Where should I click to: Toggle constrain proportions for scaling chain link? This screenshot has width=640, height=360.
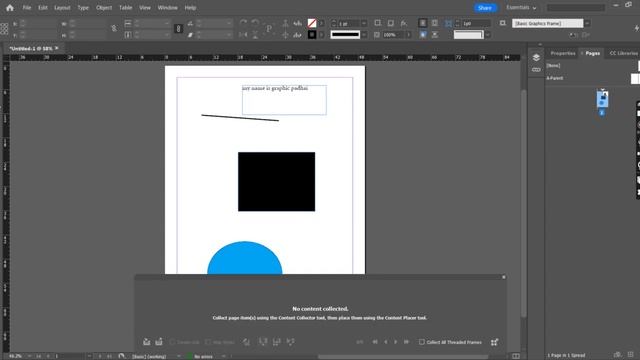(178, 29)
